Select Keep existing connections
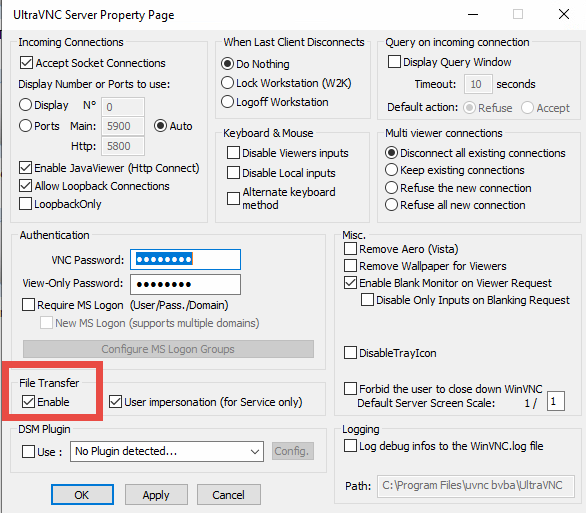 [391, 170]
